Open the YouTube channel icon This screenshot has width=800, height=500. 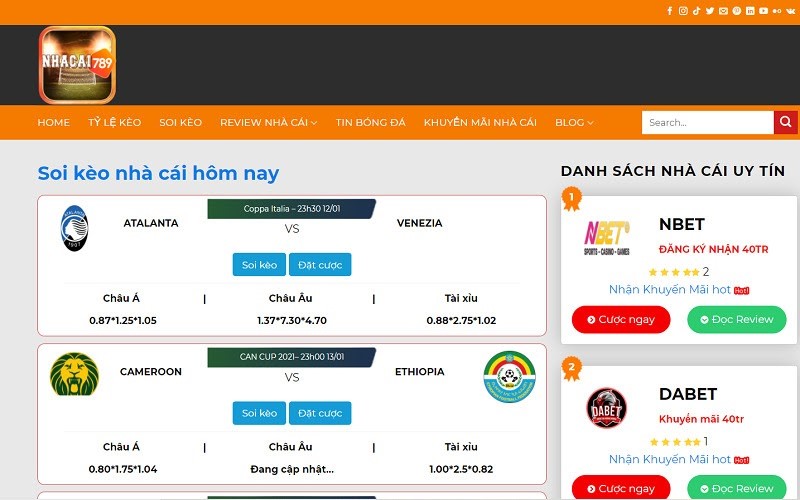763,11
